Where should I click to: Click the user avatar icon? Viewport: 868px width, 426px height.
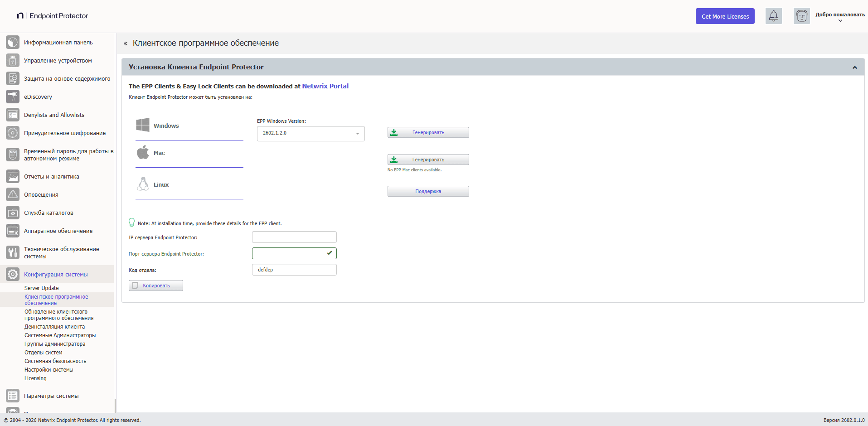point(802,16)
